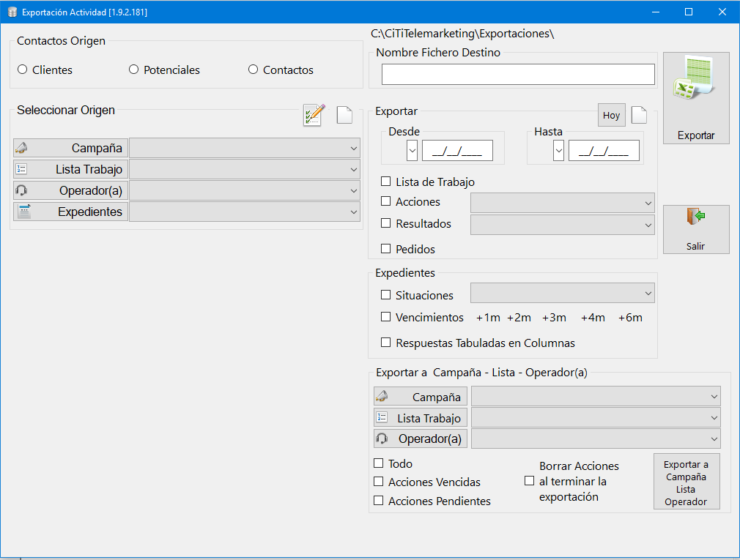Toggle Borrar Acciones al terminar la exportación
Image resolution: width=740 pixels, height=560 pixels.
point(529,481)
